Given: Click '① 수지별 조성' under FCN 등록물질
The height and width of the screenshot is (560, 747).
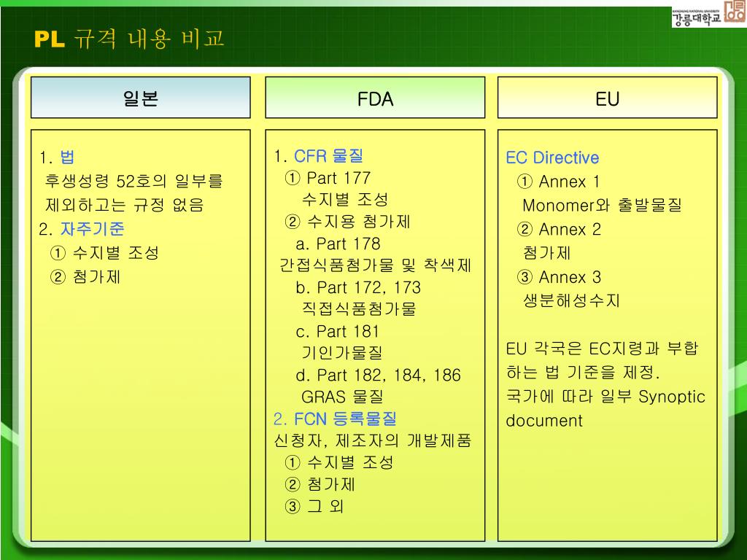Looking at the screenshot, I should (x=339, y=462).
